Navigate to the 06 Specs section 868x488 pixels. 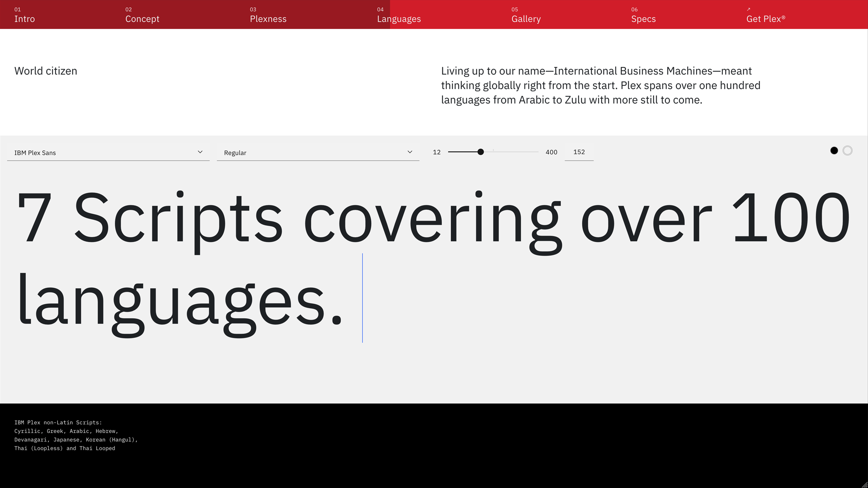tap(643, 19)
